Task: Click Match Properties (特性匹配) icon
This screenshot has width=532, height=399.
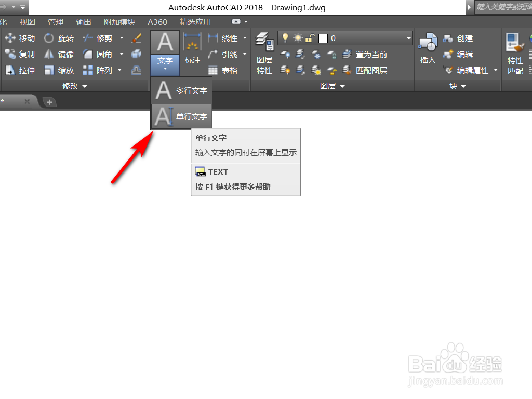Action: (x=515, y=54)
